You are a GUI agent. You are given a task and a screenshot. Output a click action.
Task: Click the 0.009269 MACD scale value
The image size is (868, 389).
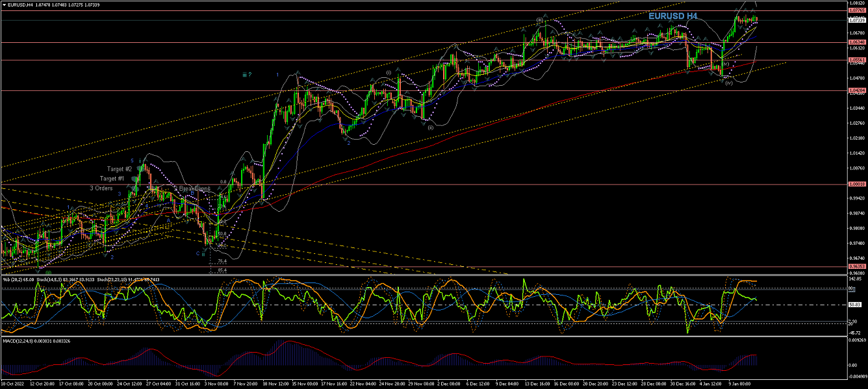pos(858,340)
